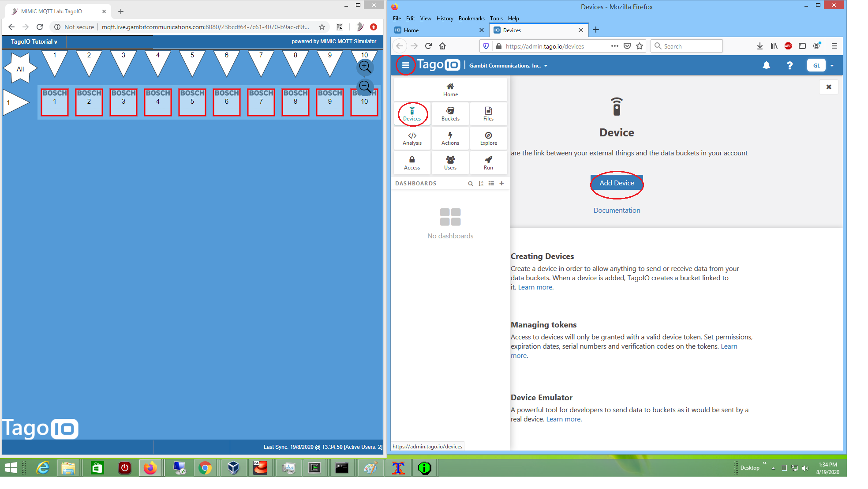The height and width of the screenshot is (489, 868).
Task: Bookmark this page in Firefox
Action: 640,46
